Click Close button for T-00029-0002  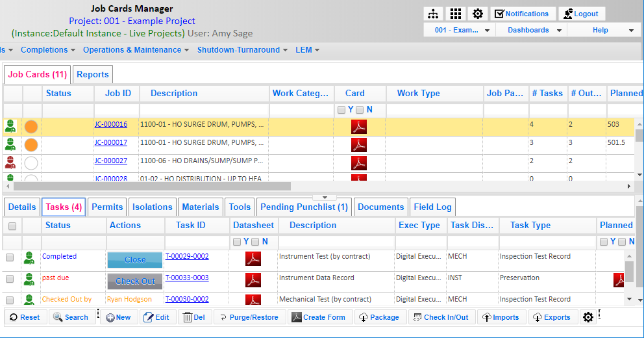(135, 260)
